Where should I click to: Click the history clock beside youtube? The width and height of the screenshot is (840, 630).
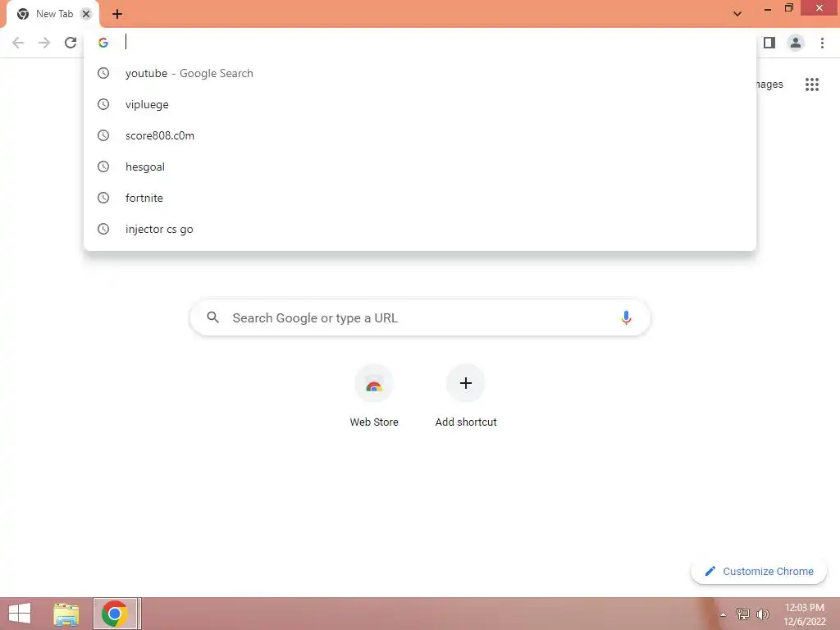click(103, 73)
